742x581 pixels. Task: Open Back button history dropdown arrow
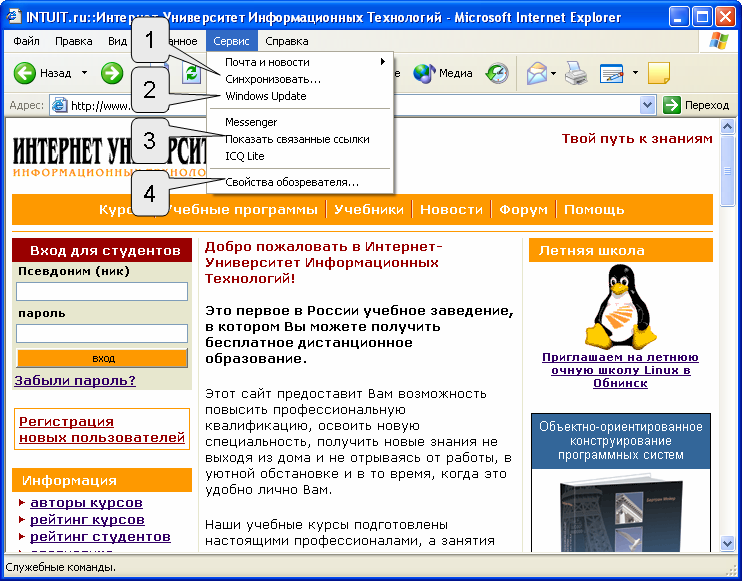click(x=84, y=73)
